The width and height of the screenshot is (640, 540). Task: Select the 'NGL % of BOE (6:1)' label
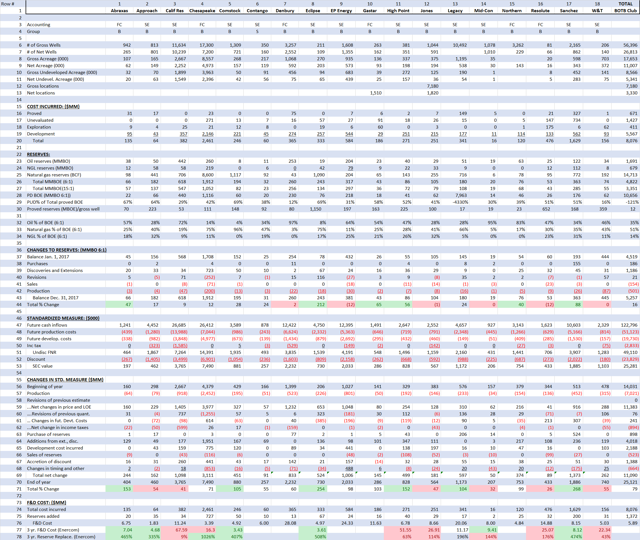pos(47,236)
